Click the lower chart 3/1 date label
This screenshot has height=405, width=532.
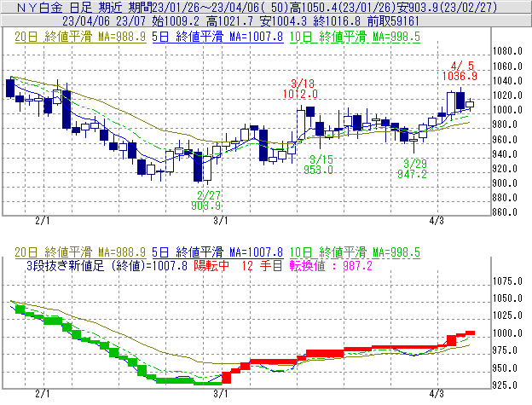[x=221, y=394]
